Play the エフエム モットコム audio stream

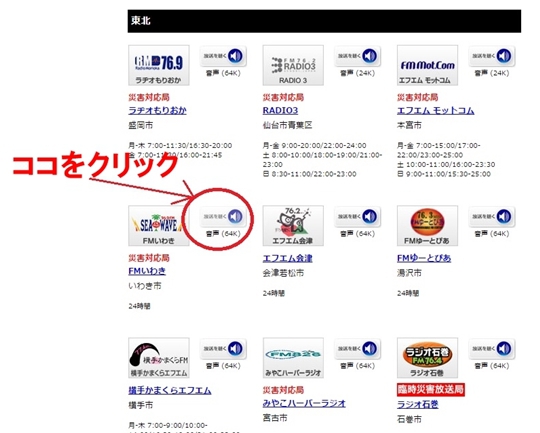492,56
